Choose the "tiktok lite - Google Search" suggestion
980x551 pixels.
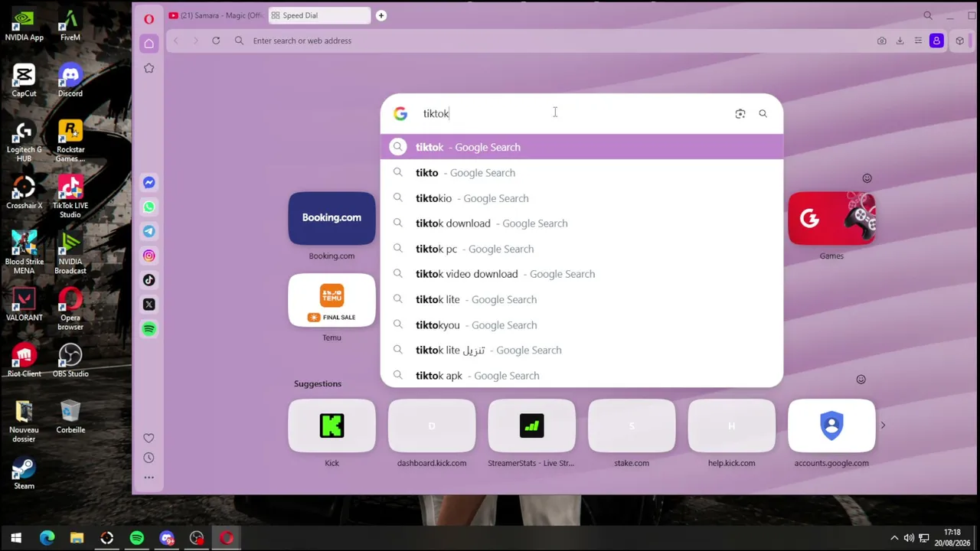click(582, 299)
